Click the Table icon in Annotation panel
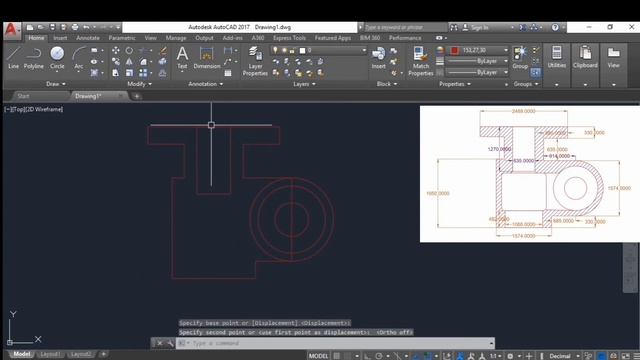Image resolution: width=640 pixels, height=360 pixels. [x=228, y=73]
